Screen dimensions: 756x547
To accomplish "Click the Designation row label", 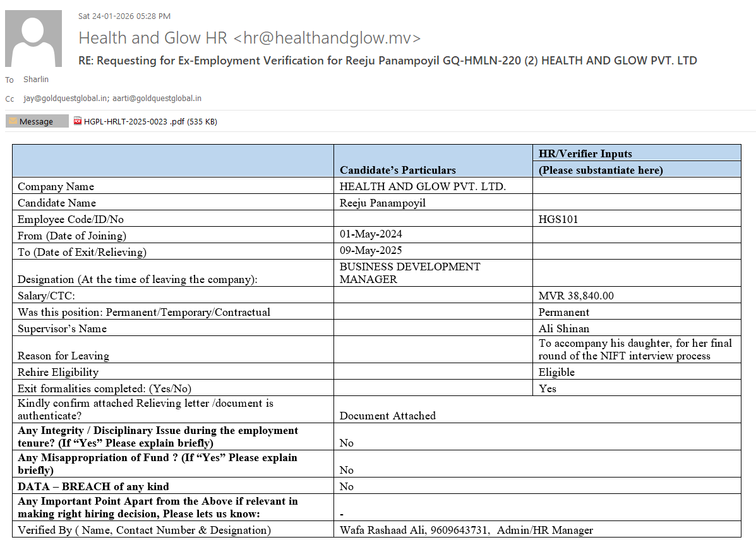I will pos(138,279).
